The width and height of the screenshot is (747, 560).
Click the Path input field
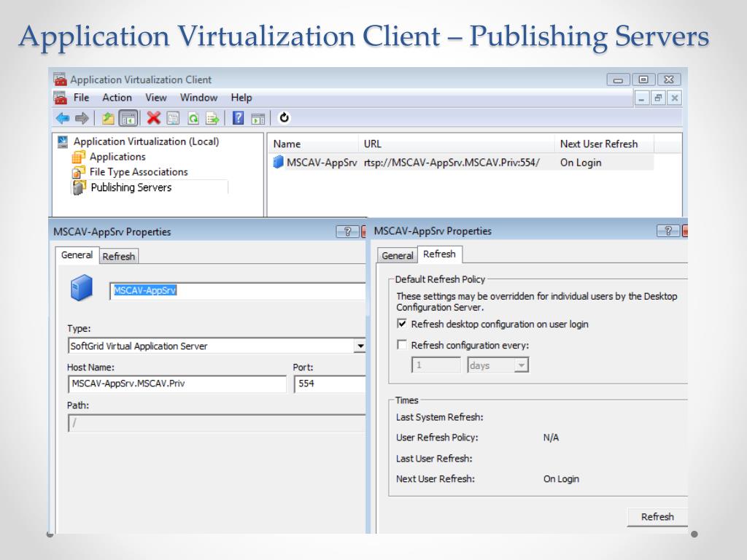point(217,423)
